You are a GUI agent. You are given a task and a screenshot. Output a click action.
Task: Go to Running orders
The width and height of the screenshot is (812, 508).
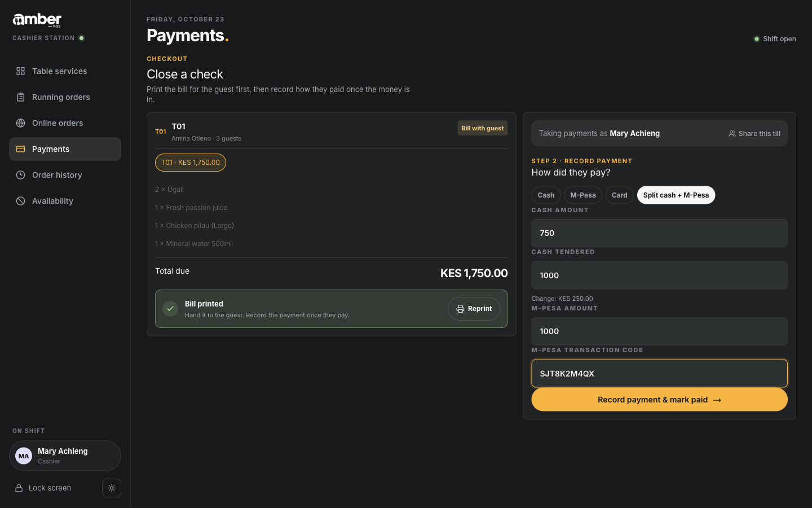coord(65,97)
